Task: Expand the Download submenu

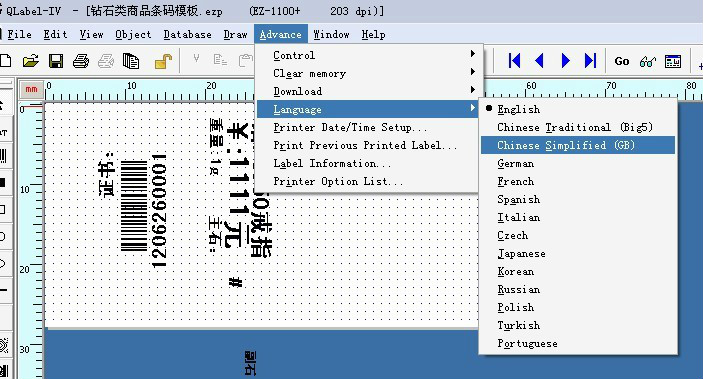Action: point(369,91)
